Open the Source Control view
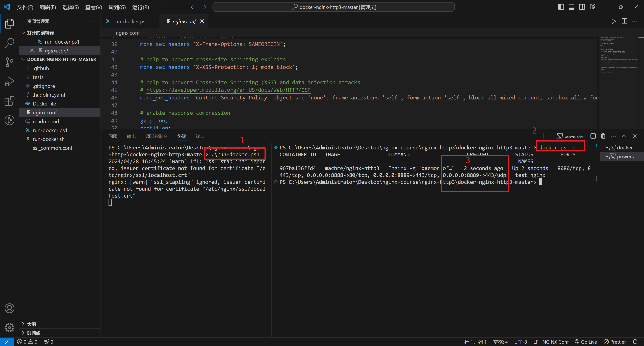Viewport: 644px width, 346px height. [x=9, y=62]
